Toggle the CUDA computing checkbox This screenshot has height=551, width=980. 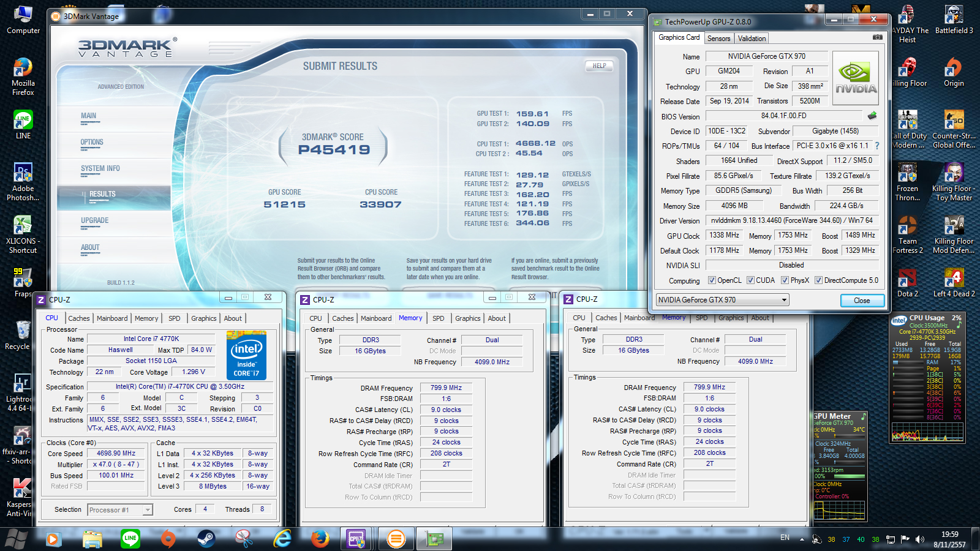click(750, 280)
